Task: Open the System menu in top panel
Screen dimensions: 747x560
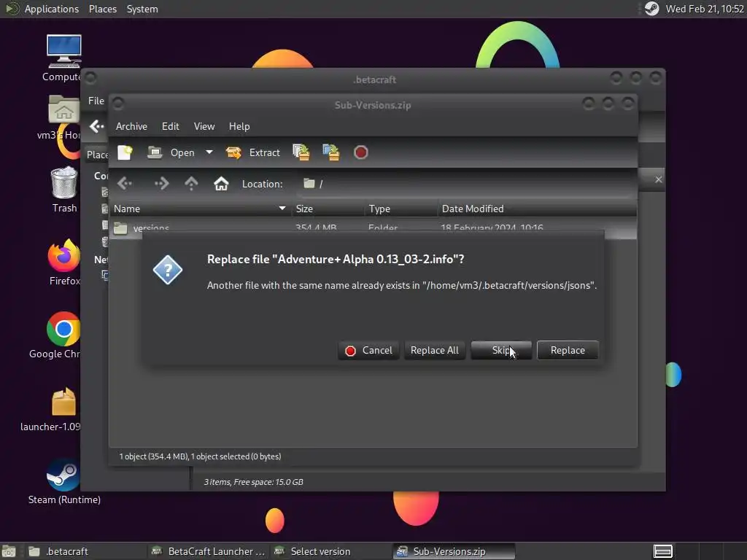Action: pos(142,9)
